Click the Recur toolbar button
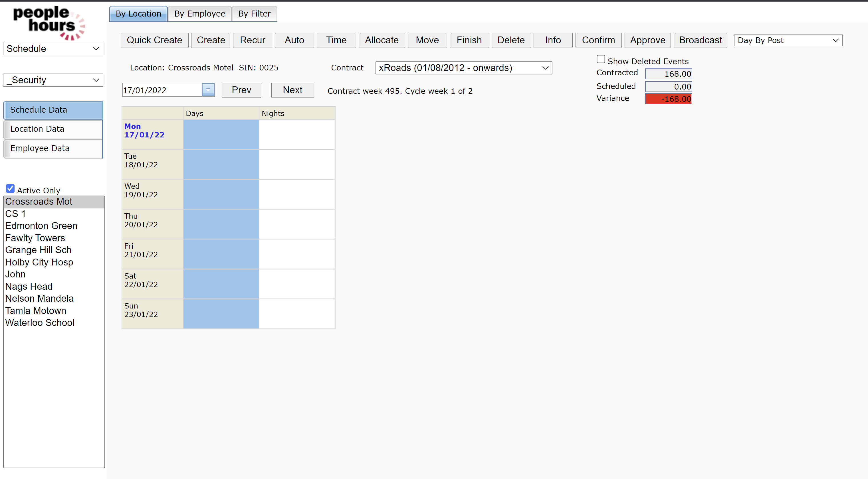Viewport: 868px width, 479px height. click(x=252, y=40)
